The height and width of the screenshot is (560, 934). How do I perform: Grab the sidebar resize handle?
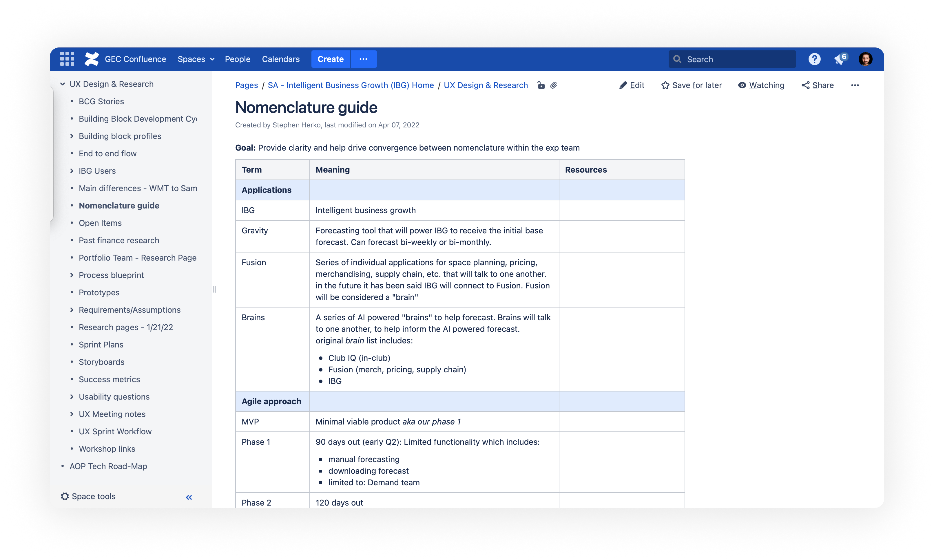(214, 289)
